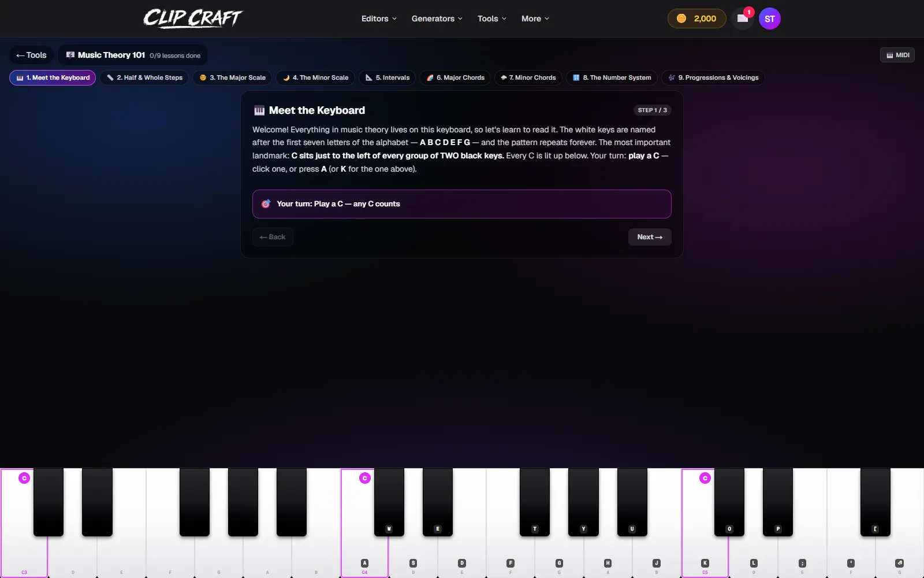Switch to lesson 5. Intervals
This screenshot has width=924, height=578.
click(x=387, y=77)
